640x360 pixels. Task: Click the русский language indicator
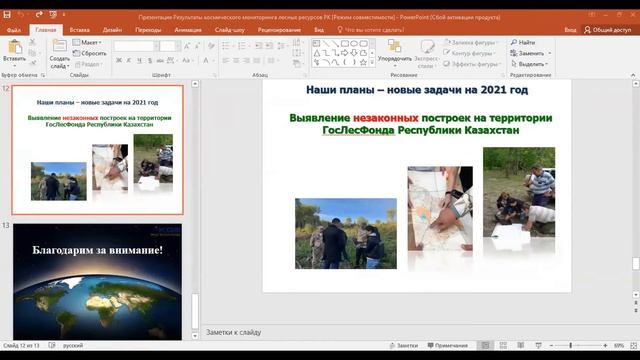73,345
